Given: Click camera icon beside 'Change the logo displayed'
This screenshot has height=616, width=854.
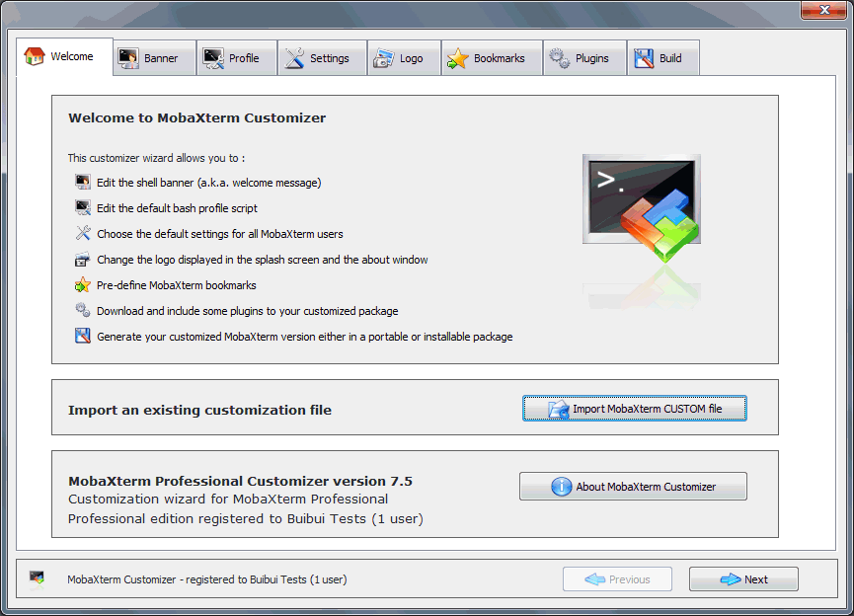Looking at the screenshot, I should click(x=82, y=260).
